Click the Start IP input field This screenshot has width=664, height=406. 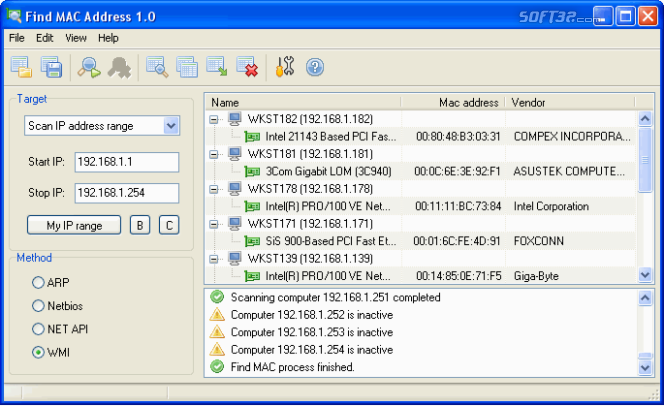(x=127, y=162)
